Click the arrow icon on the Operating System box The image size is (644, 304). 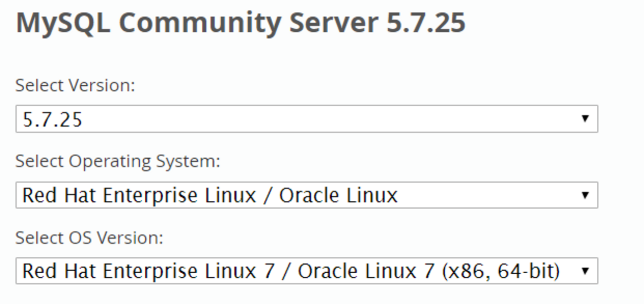point(585,195)
